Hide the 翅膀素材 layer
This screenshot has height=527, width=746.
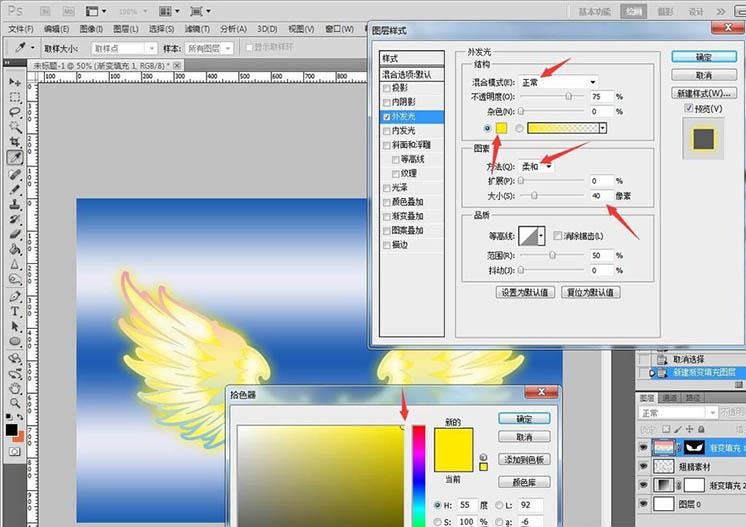pyautogui.click(x=643, y=466)
